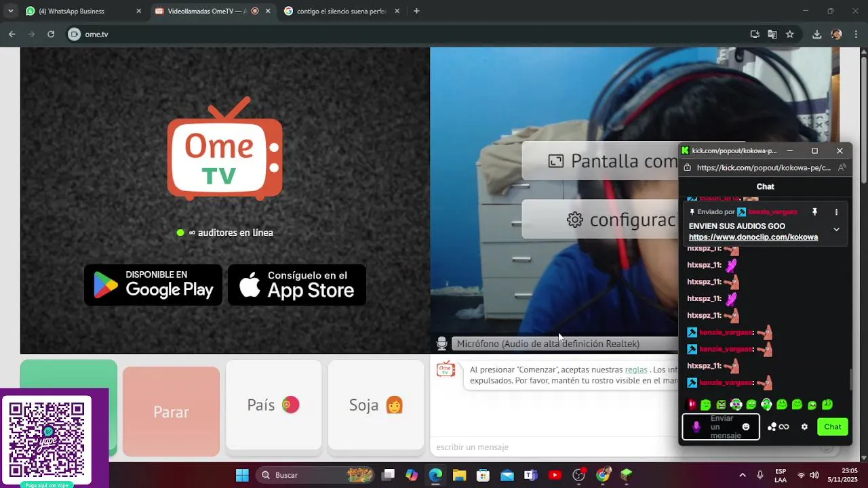
Task: Close the Google search tab
Action: [x=397, y=11]
